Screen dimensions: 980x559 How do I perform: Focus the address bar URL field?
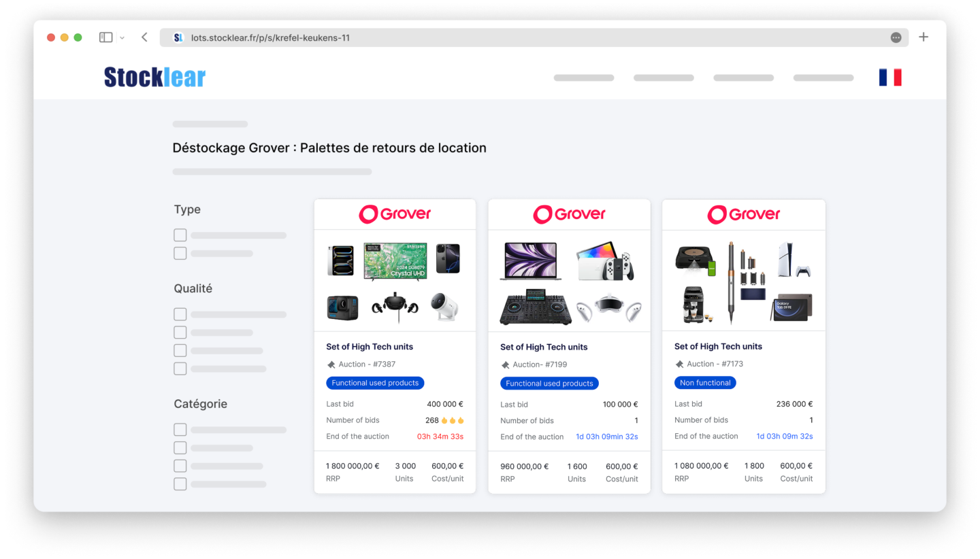pyautogui.click(x=534, y=38)
